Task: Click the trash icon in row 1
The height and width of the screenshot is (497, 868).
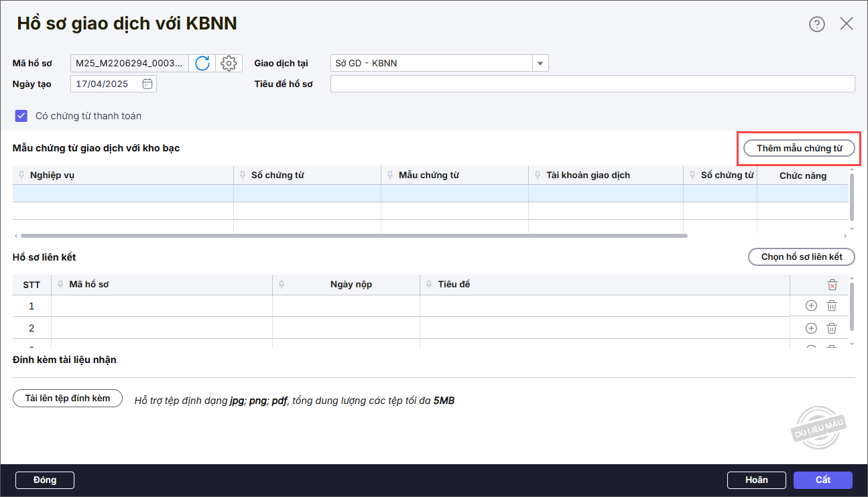Action: point(832,305)
